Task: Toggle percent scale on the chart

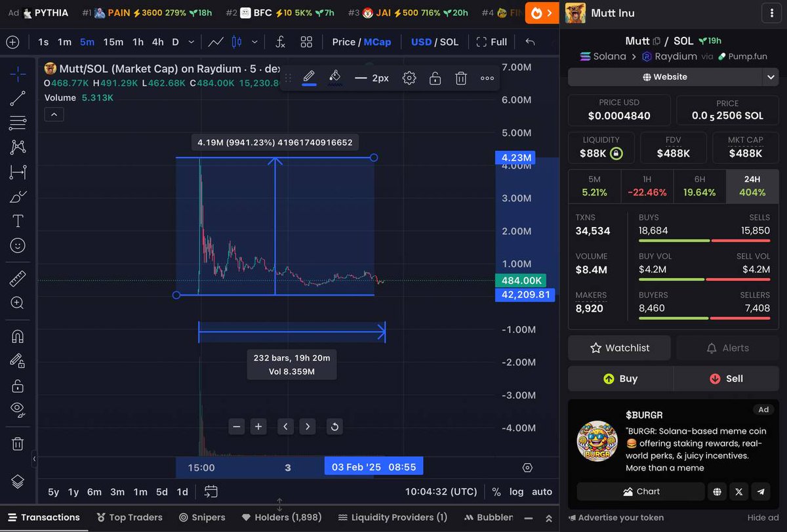Action: pyautogui.click(x=496, y=491)
